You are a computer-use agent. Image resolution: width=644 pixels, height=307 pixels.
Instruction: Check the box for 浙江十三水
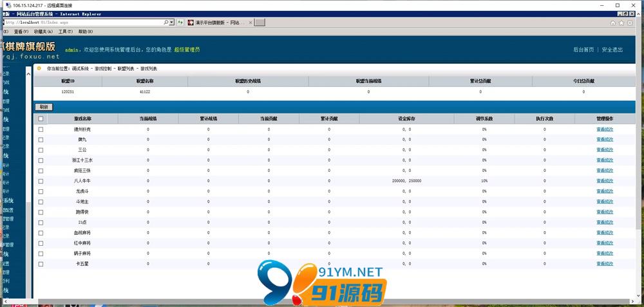point(40,160)
